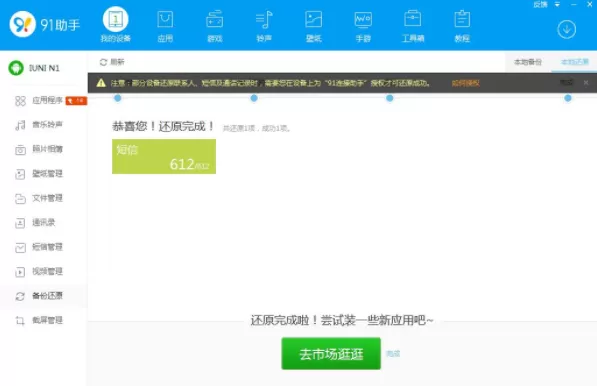Open the 游戏 gamepad section

coord(215,26)
